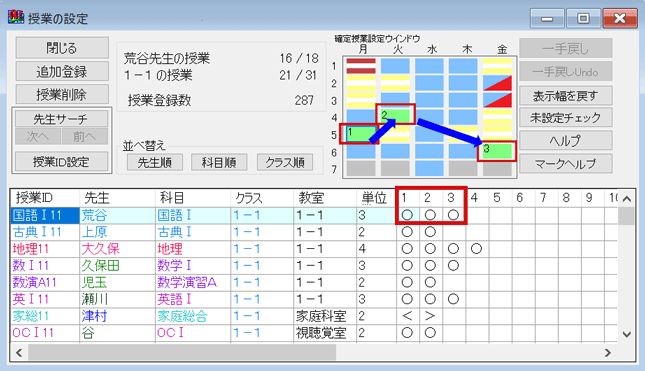Click teacher name 荒谷

[x=94, y=216]
